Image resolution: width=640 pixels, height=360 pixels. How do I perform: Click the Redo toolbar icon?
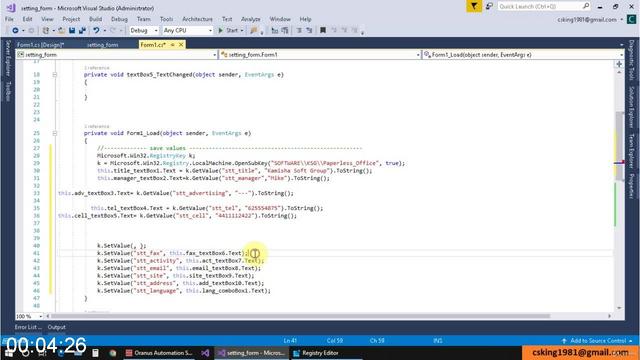(x=113, y=31)
